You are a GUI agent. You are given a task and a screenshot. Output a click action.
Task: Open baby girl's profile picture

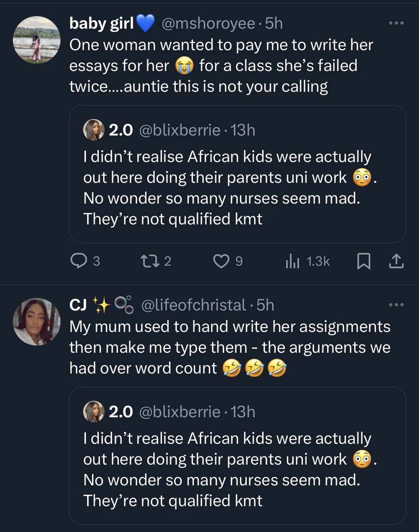(x=35, y=42)
